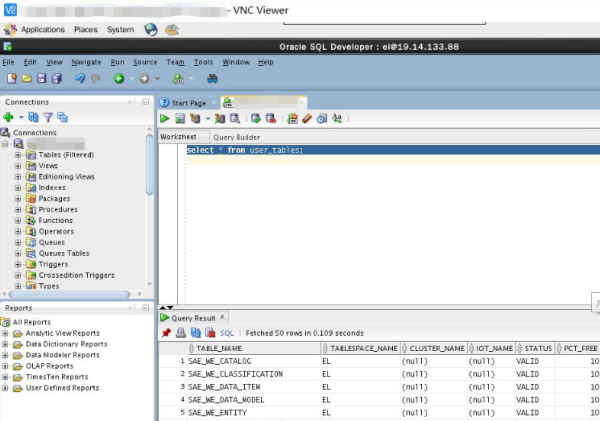Click the Save toolbar icon
The image size is (600, 421).
coord(41,78)
